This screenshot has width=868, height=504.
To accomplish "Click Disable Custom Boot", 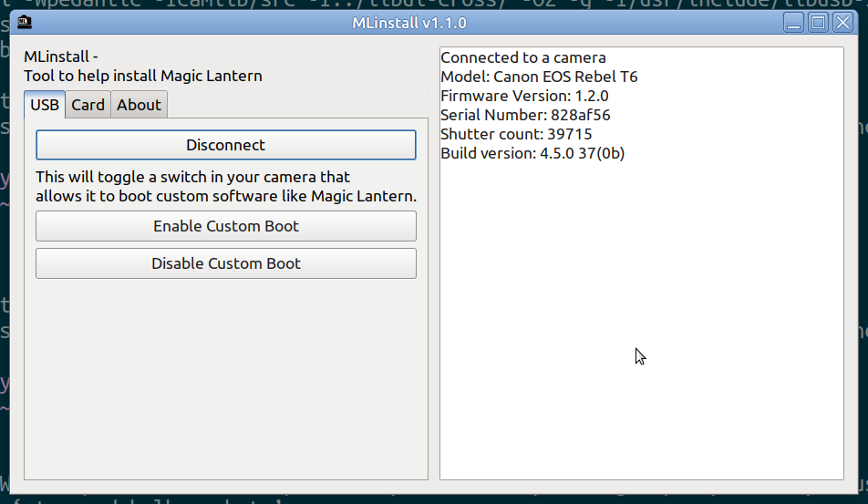I will click(226, 263).
